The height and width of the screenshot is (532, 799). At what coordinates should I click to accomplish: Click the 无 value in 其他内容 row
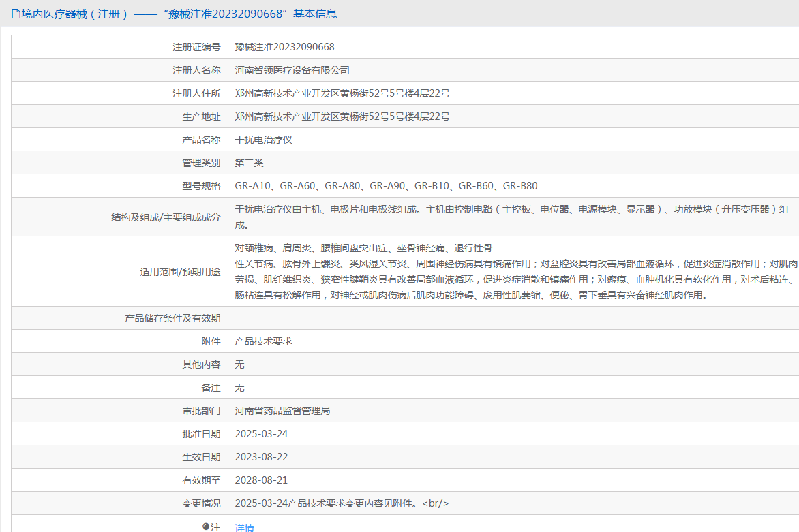(239, 364)
